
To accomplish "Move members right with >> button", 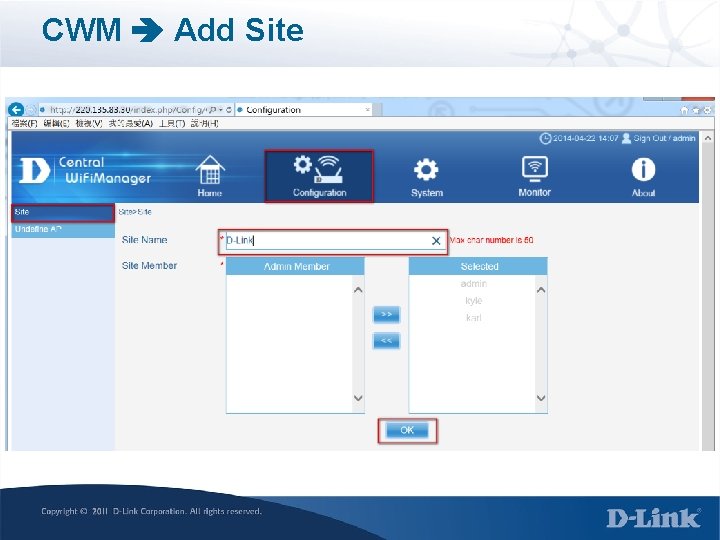I will click(386, 315).
